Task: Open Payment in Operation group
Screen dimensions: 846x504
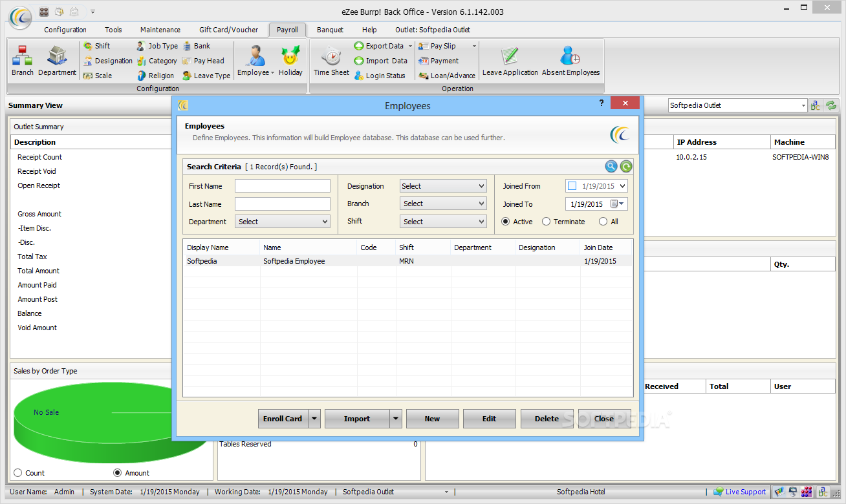Action: coord(439,61)
